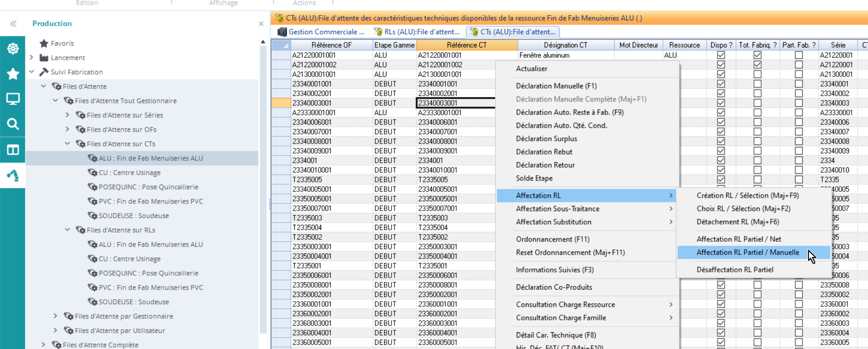Select Actualiser in the context menu
Screen dimensions: 868x349
(x=532, y=68)
